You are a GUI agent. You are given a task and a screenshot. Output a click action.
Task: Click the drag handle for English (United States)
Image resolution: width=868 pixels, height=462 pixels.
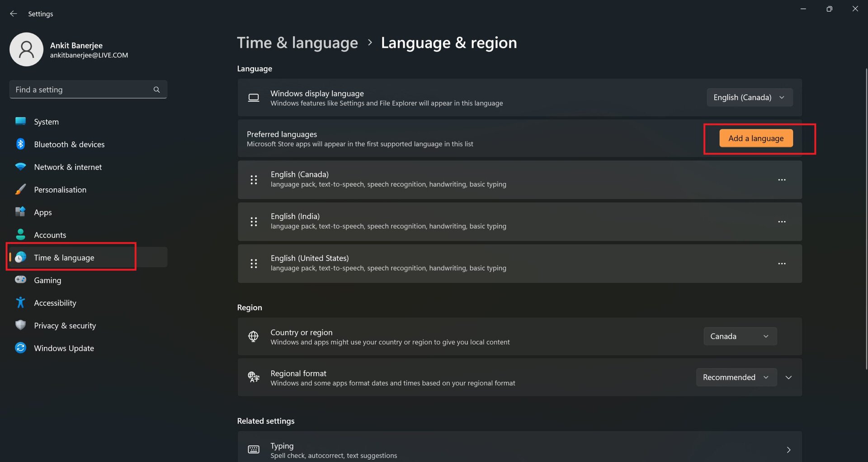(254, 263)
